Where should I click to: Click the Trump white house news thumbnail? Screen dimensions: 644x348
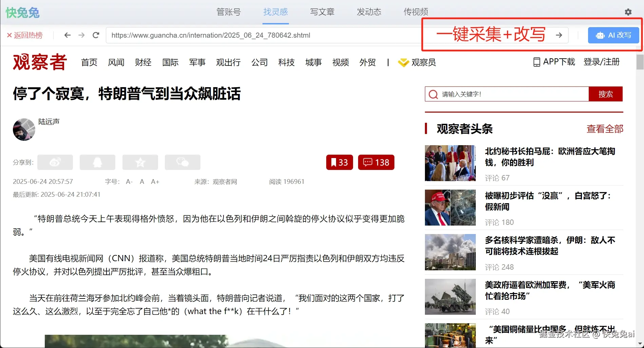click(x=450, y=208)
